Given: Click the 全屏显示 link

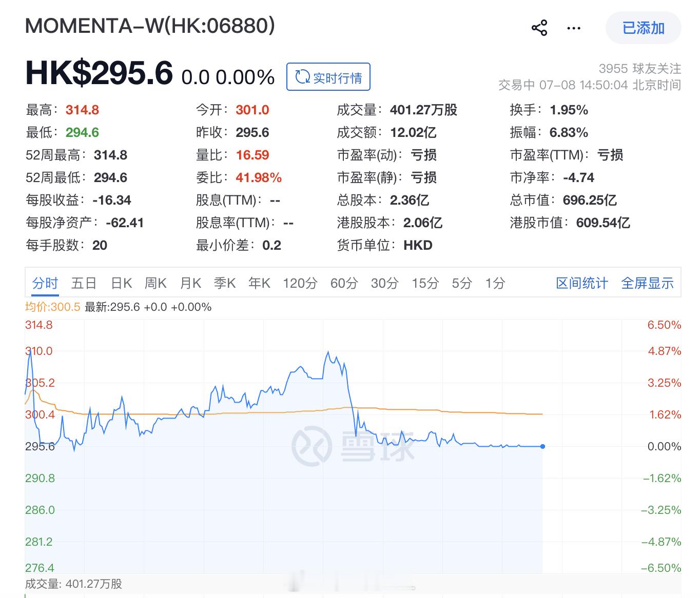Looking at the screenshot, I should tap(647, 283).
